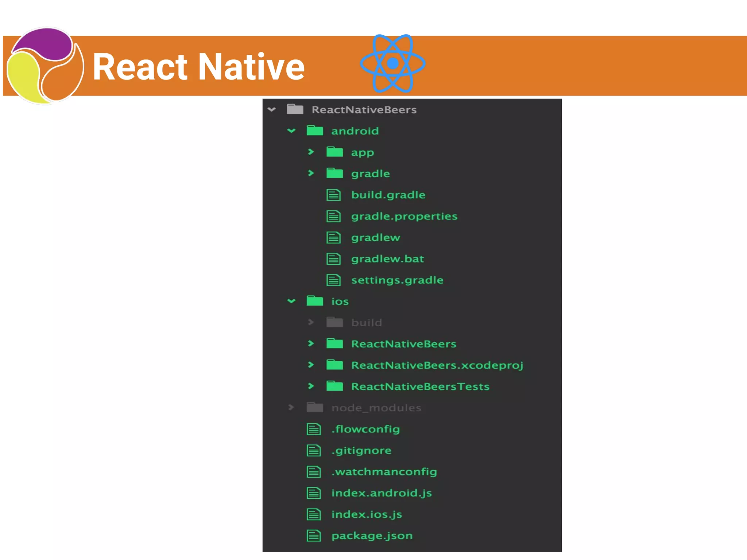Click the .gitignore file icon
The height and width of the screenshot is (560, 747).
tap(314, 450)
